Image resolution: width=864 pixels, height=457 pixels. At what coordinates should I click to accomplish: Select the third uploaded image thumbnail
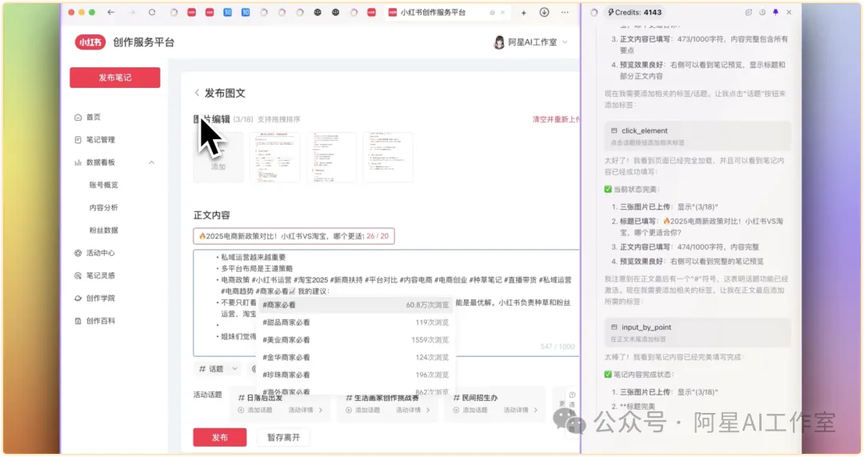click(388, 157)
